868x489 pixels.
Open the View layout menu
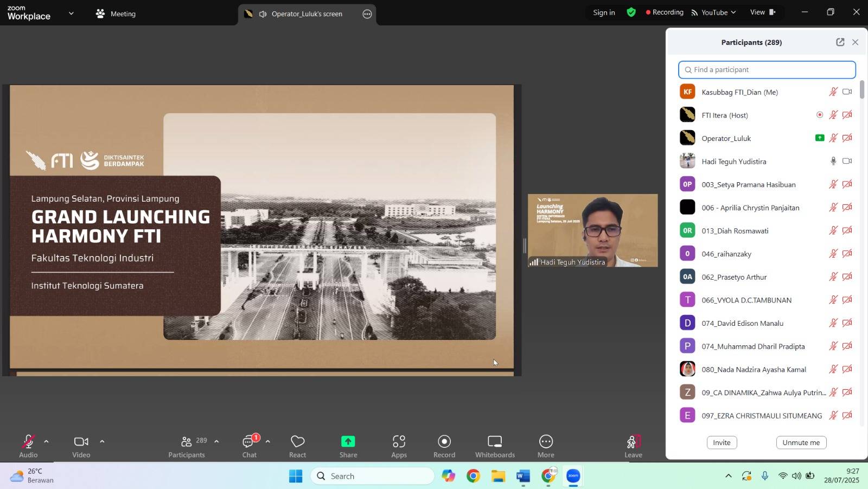click(x=762, y=12)
